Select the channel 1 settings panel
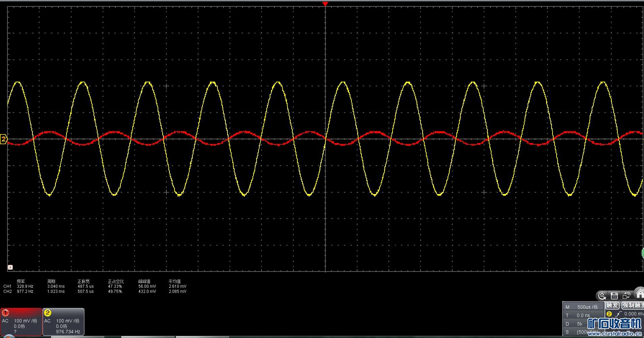Image resolution: width=644 pixels, height=338 pixels. (21, 322)
